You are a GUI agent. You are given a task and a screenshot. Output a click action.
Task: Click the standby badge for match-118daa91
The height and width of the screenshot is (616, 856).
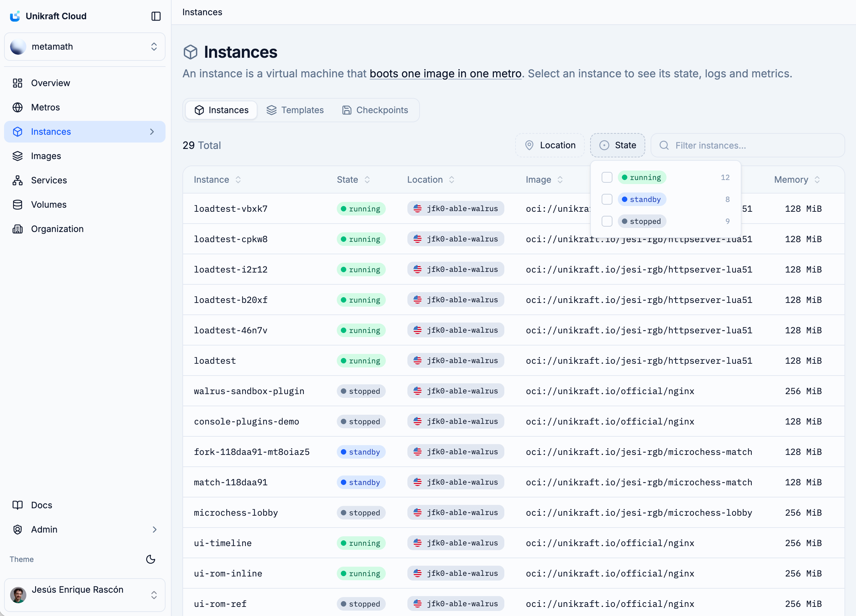[361, 483]
